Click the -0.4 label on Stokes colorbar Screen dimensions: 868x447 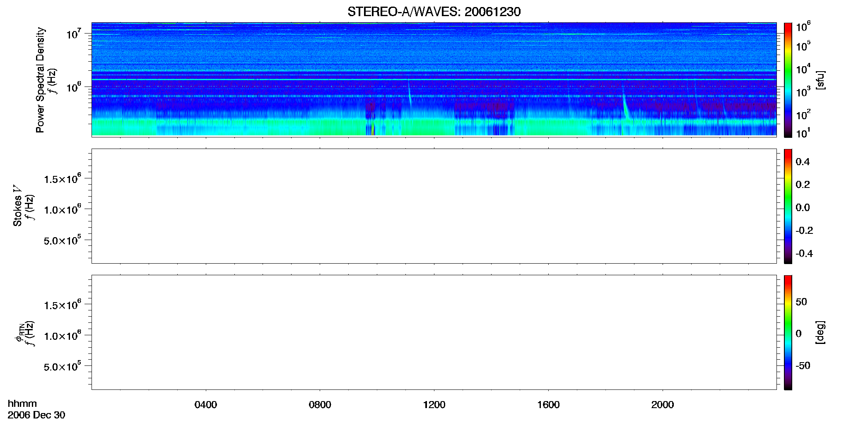[x=804, y=254]
